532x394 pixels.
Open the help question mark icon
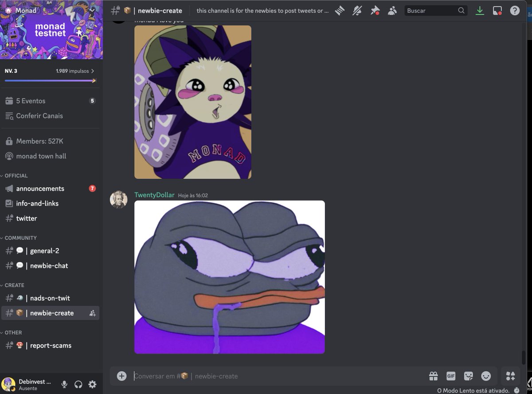click(515, 11)
